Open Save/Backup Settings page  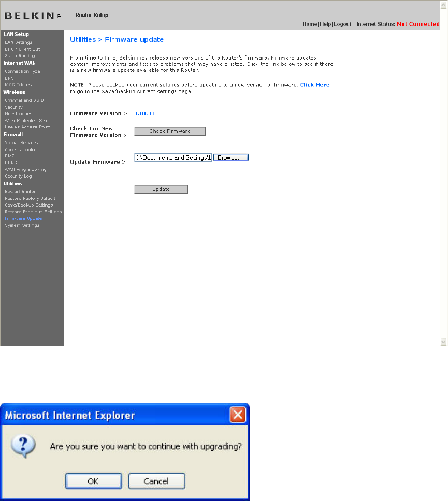(x=29, y=205)
